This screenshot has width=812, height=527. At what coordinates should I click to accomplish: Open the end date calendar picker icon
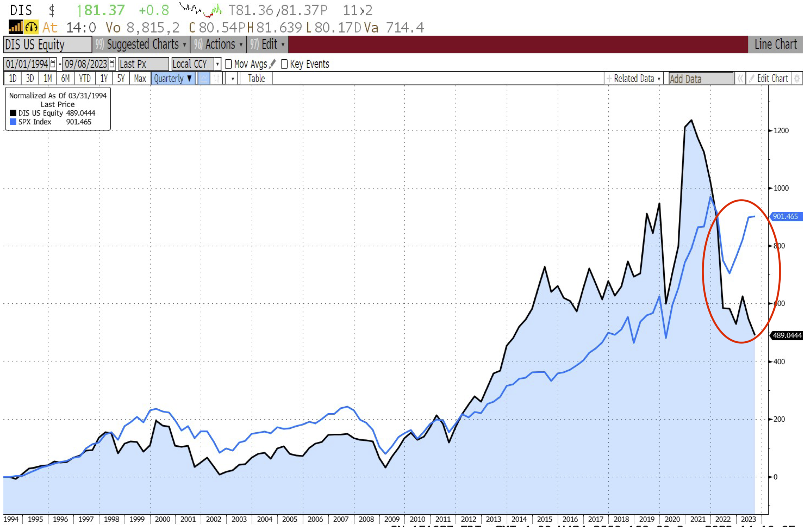tap(112, 64)
